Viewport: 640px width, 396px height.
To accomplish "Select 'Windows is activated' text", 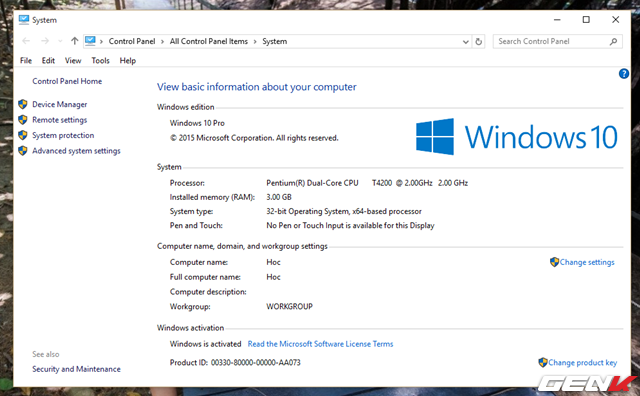I will click(x=205, y=344).
